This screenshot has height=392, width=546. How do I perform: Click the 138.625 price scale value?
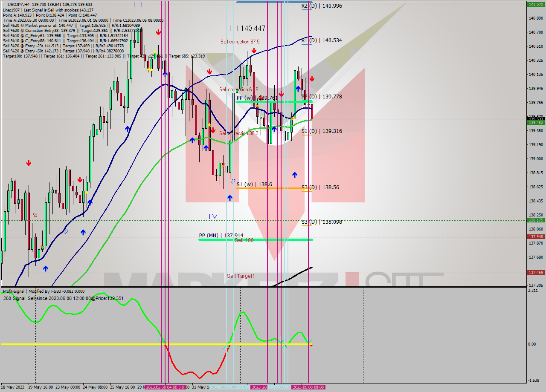point(535,187)
